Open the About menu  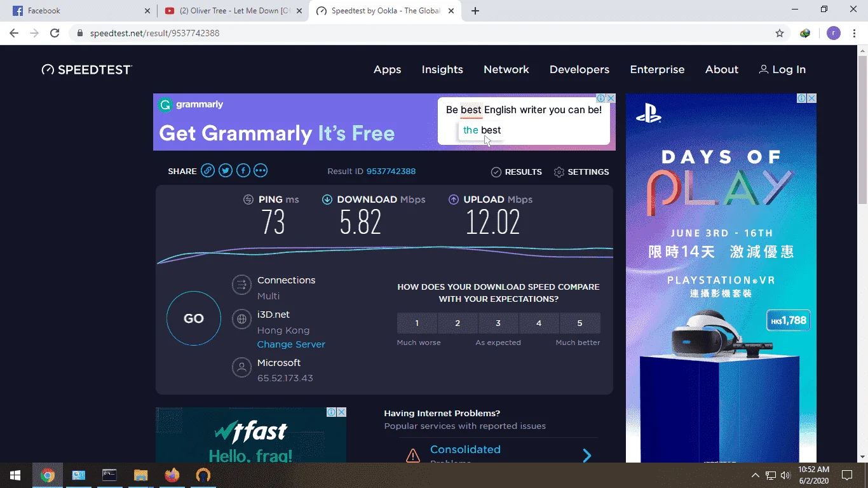pos(722,69)
